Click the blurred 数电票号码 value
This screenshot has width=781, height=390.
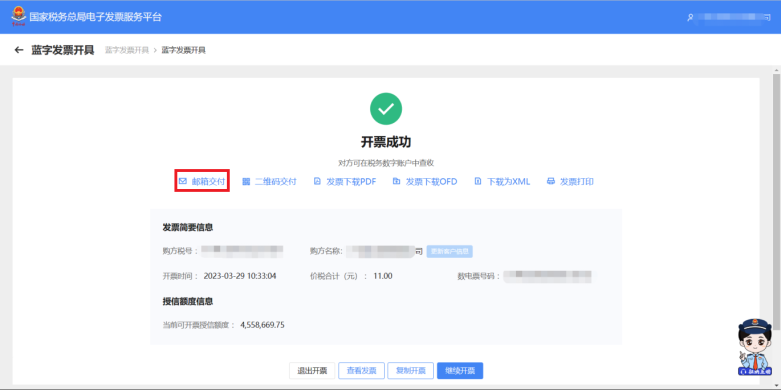coord(547,276)
